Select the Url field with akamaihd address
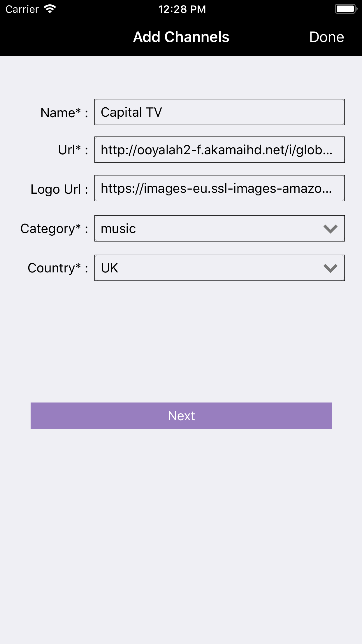362x644 pixels. pos(219,150)
